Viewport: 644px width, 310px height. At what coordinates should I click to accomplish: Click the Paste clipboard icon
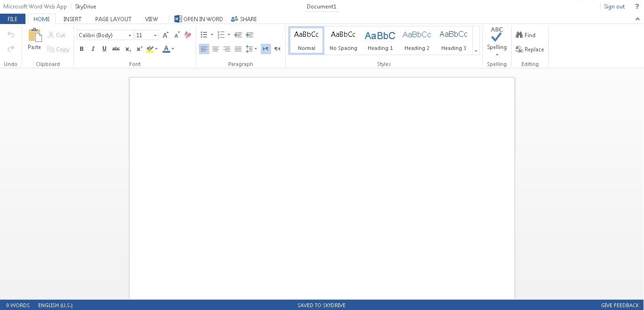[x=34, y=36]
